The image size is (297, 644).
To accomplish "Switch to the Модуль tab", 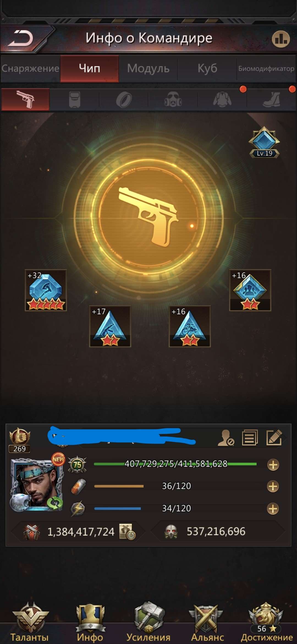I will 148,68.
